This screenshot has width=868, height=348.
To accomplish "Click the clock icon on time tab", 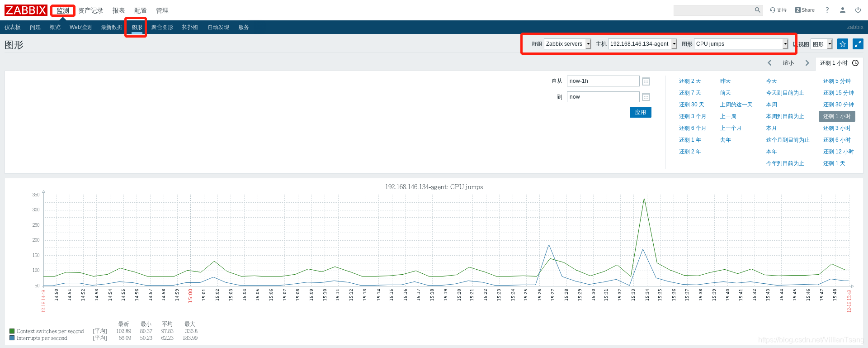I will point(855,63).
